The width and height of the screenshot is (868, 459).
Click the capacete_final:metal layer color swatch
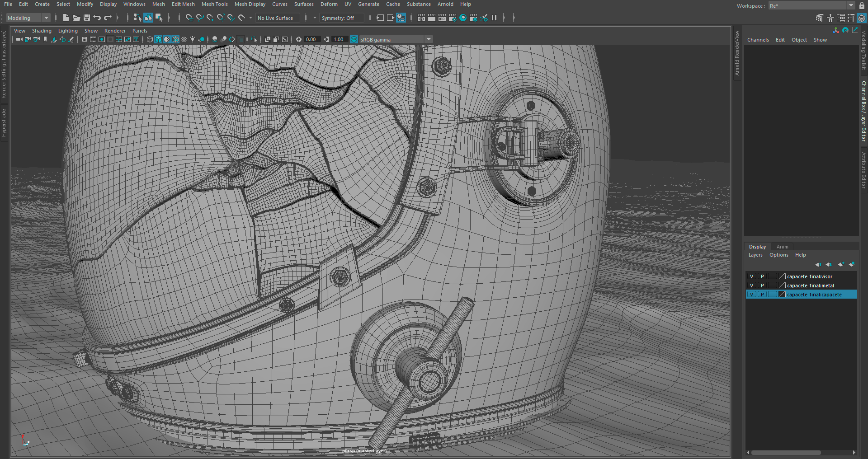click(x=783, y=286)
